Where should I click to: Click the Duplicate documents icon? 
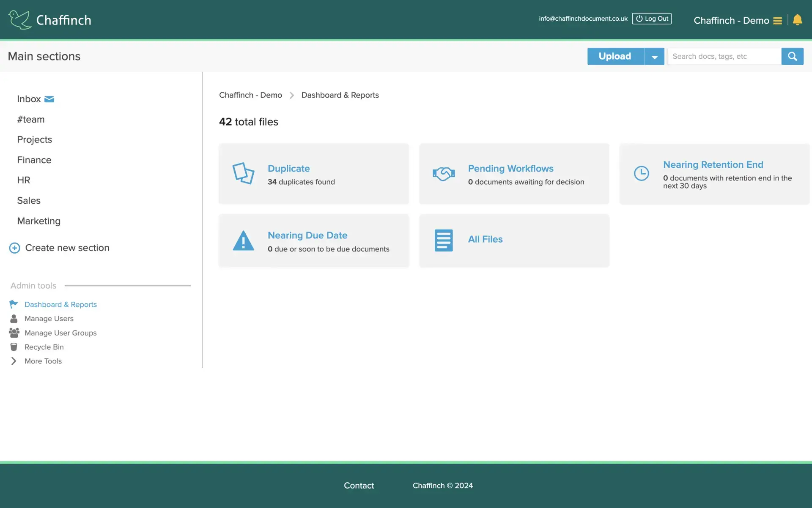click(243, 173)
